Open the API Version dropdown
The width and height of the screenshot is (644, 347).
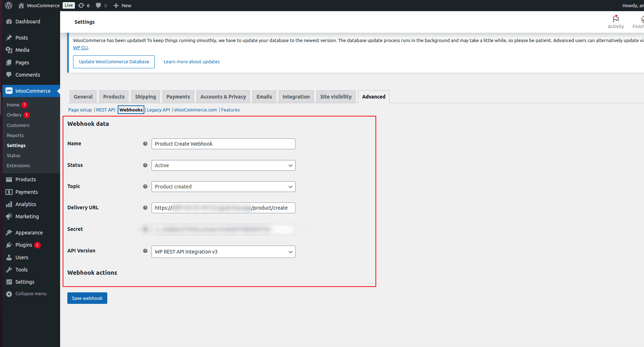[x=223, y=252]
